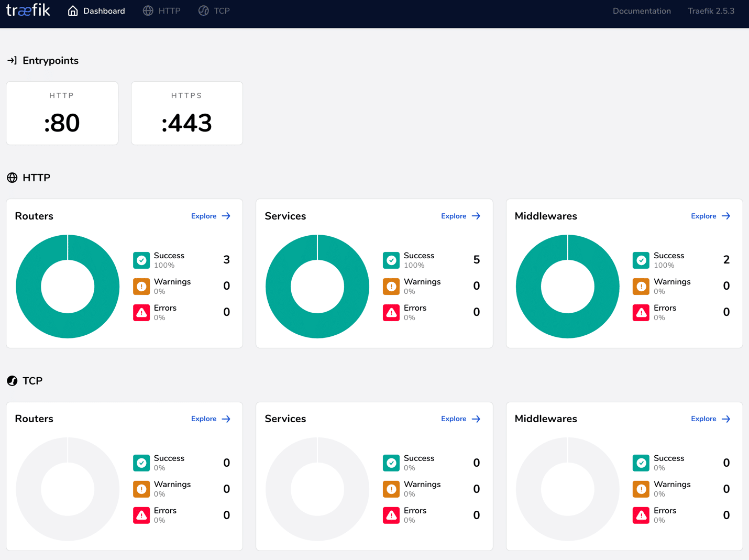Click TCP Services card title
749x560 pixels.
[285, 419]
